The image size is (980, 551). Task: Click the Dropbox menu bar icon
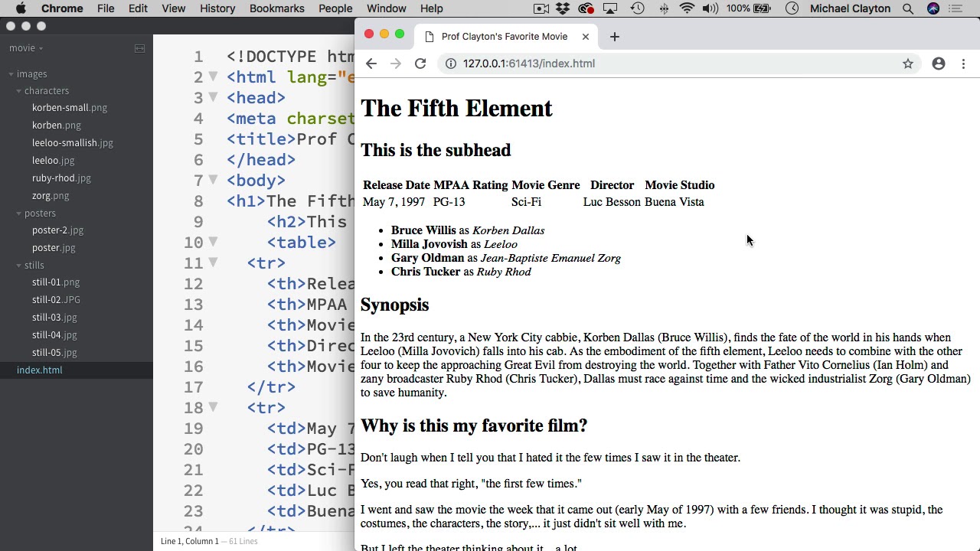coord(563,8)
